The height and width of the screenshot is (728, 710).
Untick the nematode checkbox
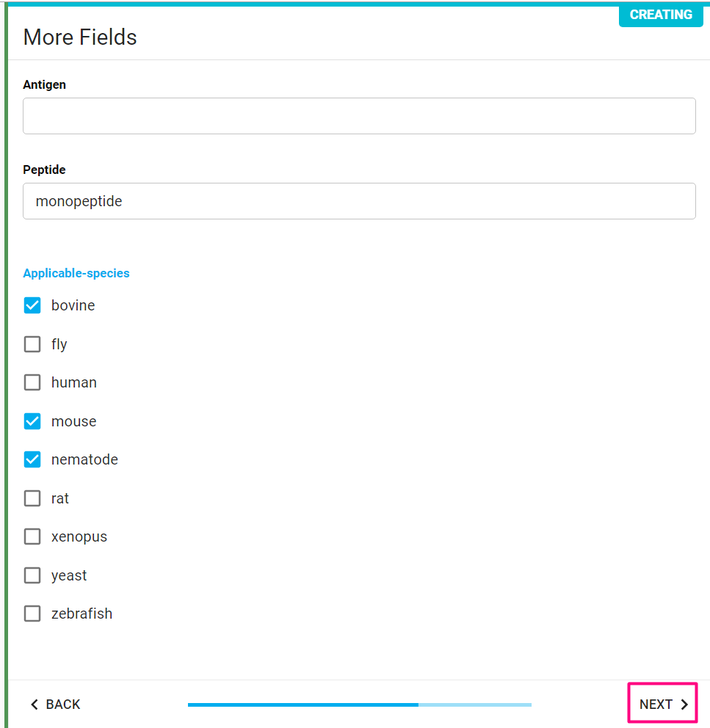[32, 459]
